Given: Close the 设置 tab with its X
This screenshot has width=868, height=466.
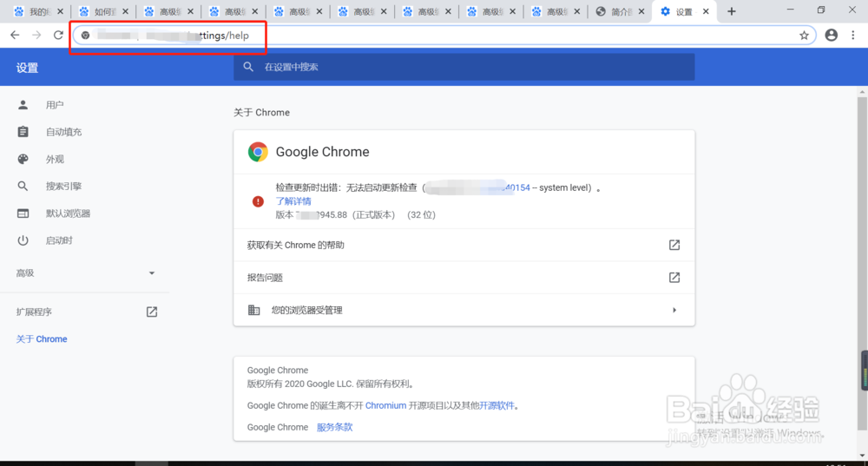Looking at the screenshot, I should click(x=706, y=11).
